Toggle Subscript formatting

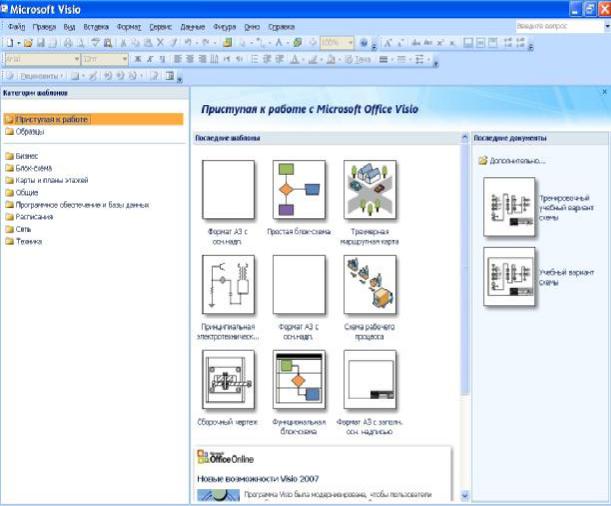[x=452, y=43]
